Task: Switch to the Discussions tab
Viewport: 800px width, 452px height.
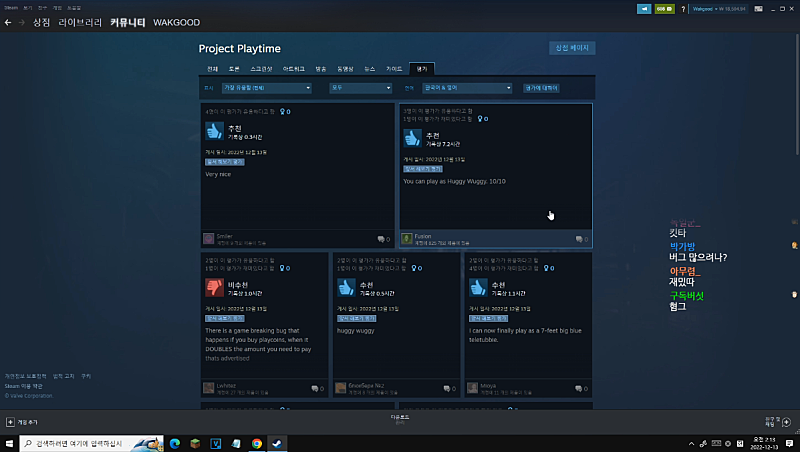Action: (x=234, y=69)
